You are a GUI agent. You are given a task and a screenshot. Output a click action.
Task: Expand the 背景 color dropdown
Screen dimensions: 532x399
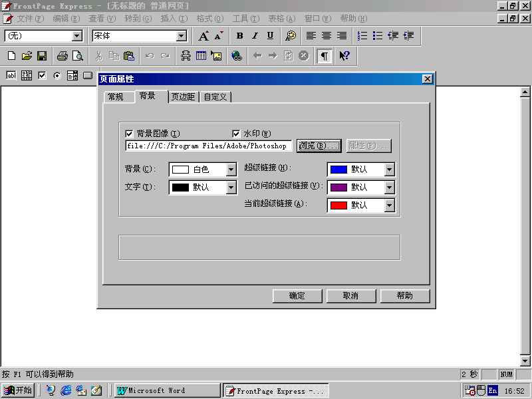click(231, 170)
